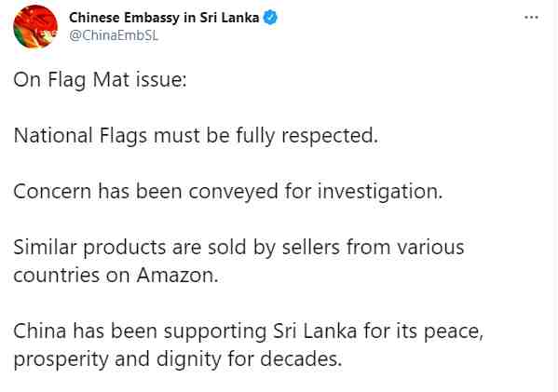Click "Sri Lanka" in the last paragraph
Image resolution: width=558 pixels, height=392 pixels.
point(315,331)
